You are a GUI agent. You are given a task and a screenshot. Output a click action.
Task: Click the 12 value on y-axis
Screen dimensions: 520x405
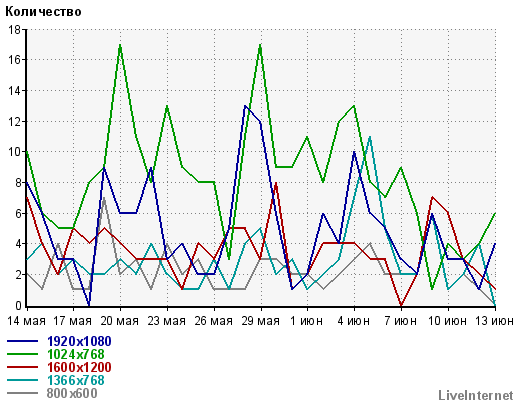(x=15, y=121)
